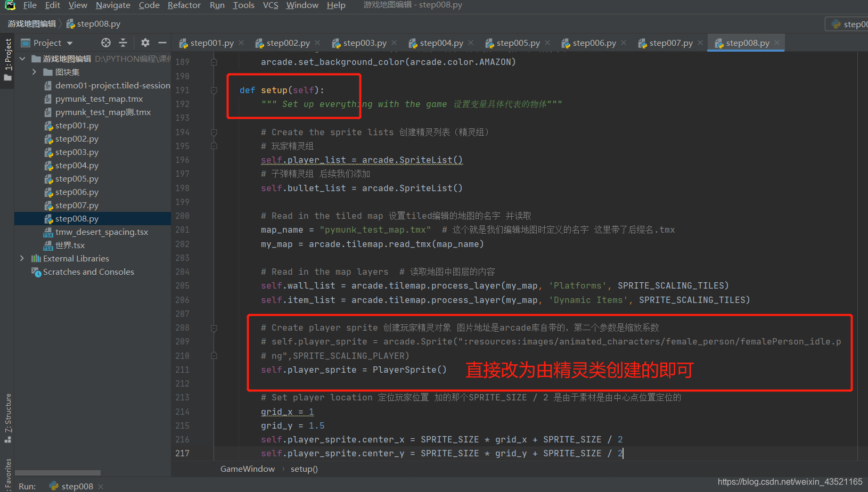Screen dimensions: 868x492
Task: Click the GameWindow breadcrumb below editor
Action: (x=248, y=469)
